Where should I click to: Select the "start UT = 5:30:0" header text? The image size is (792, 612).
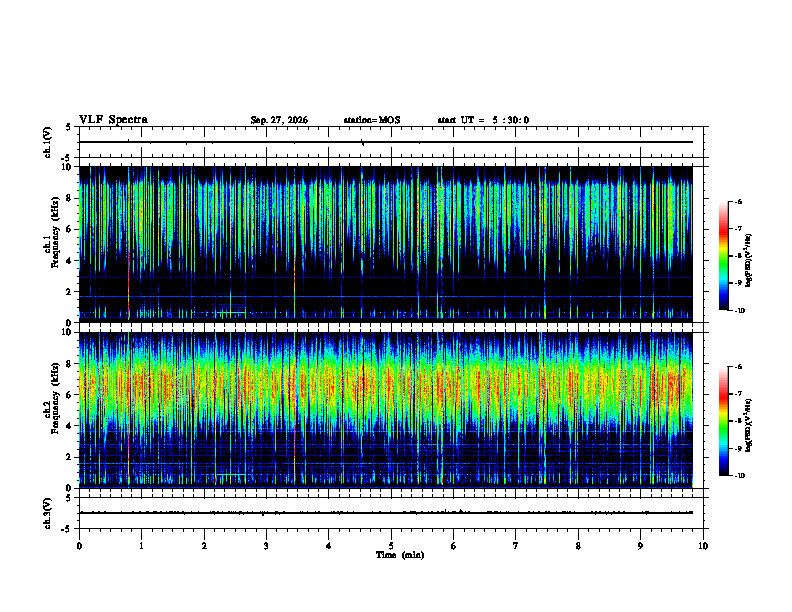(483, 120)
